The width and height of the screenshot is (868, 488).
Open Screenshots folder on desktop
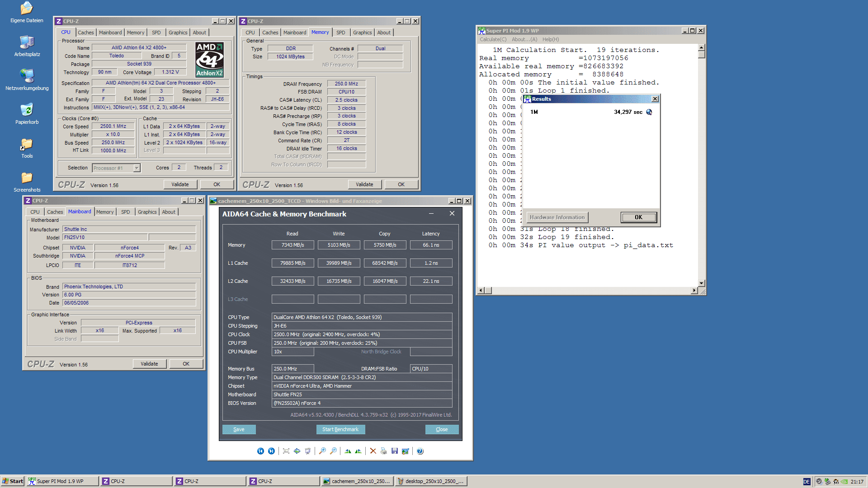[x=27, y=182]
